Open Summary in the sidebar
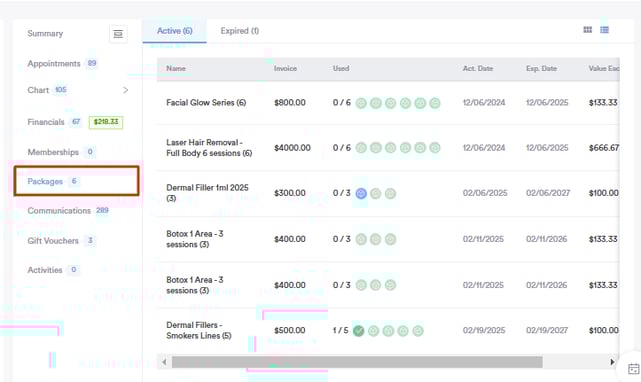Image resolution: width=641 pixels, height=382 pixels. click(x=45, y=34)
